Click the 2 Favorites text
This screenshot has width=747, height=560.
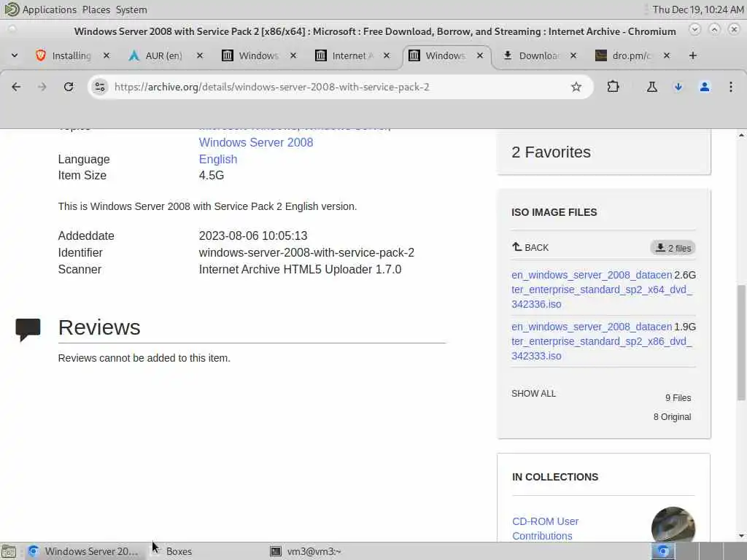[x=551, y=152]
